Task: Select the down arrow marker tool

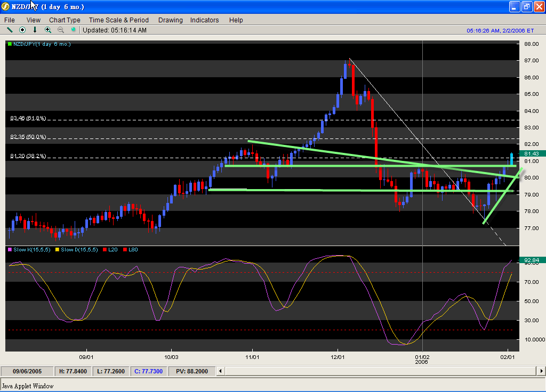Action: coord(35,30)
